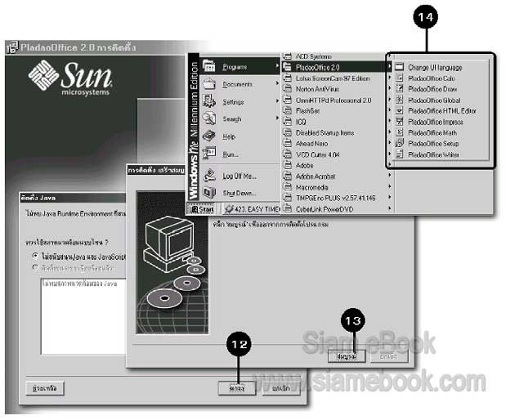
Task: Open Lotus ScreenCam 97 Edition group
Action: tap(338, 78)
